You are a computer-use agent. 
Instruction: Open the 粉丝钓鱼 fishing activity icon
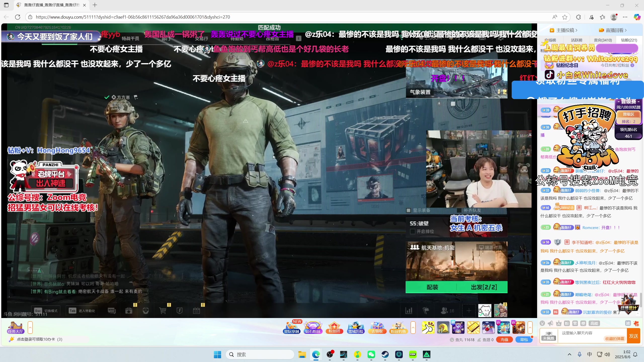point(398,327)
